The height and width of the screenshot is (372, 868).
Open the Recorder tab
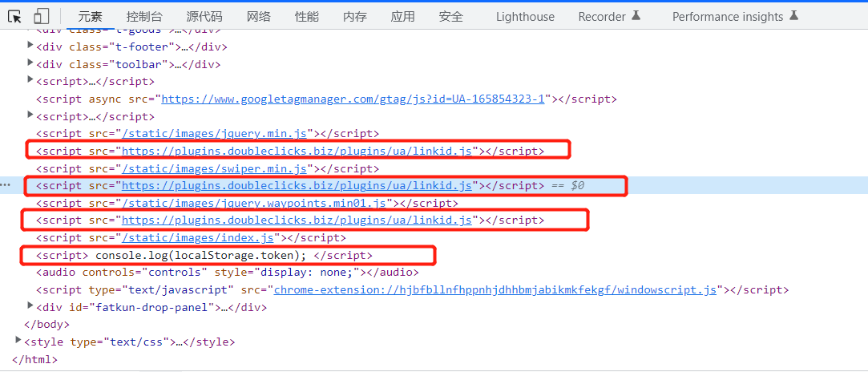coord(609,17)
